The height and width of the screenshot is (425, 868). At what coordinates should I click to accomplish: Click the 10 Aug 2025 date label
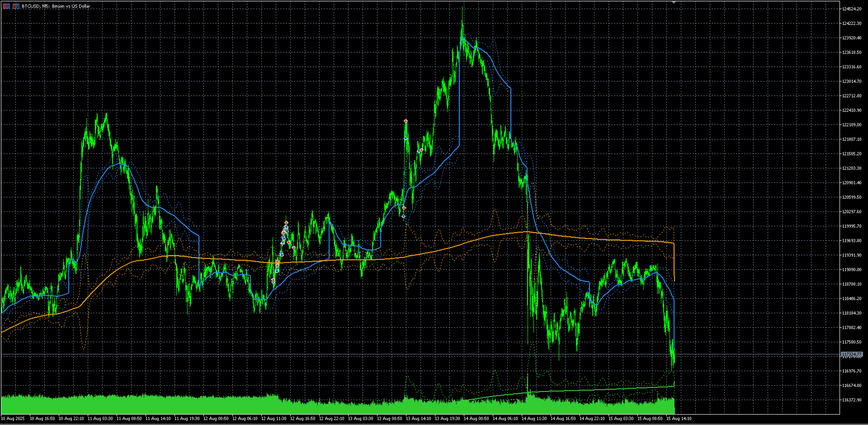[x=13, y=419]
